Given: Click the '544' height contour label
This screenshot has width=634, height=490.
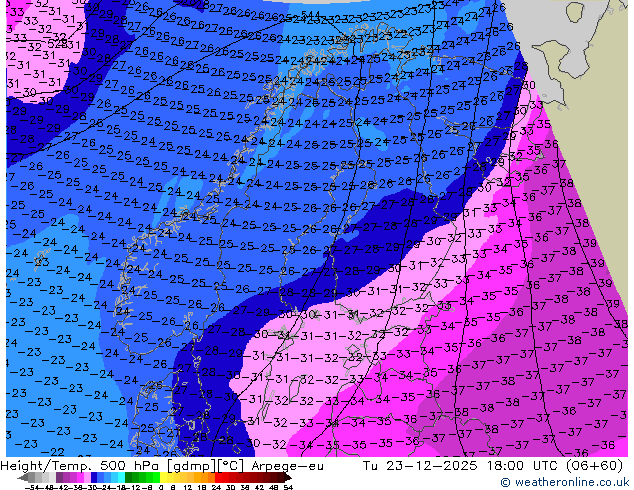Looking at the screenshot, I should [x=311, y=15].
